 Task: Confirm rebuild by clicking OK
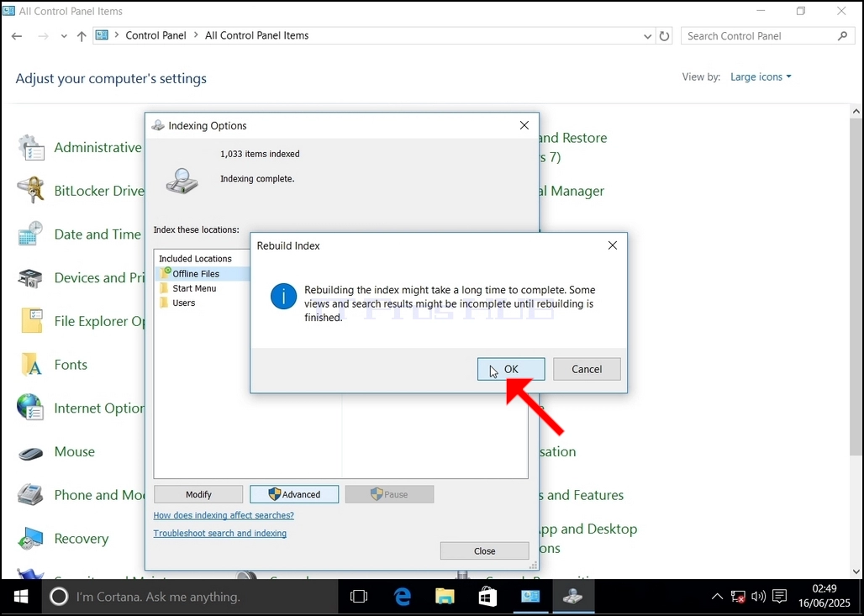(511, 369)
